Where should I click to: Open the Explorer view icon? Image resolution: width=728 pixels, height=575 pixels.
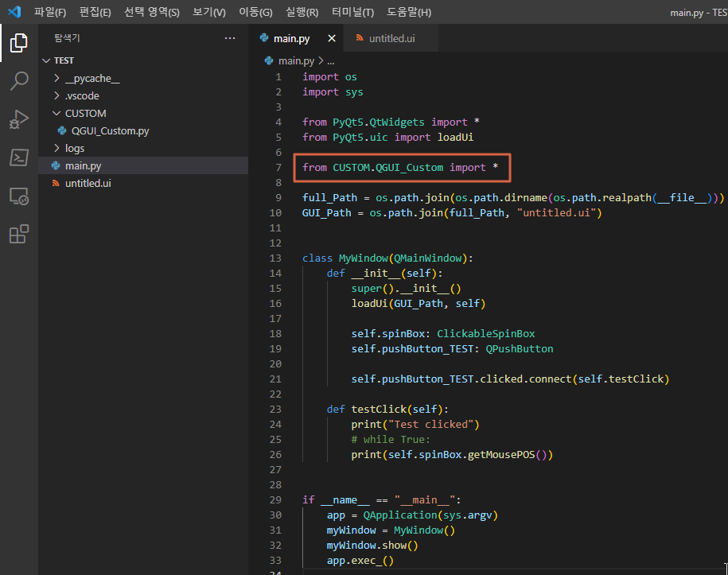click(x=18, y=44)
